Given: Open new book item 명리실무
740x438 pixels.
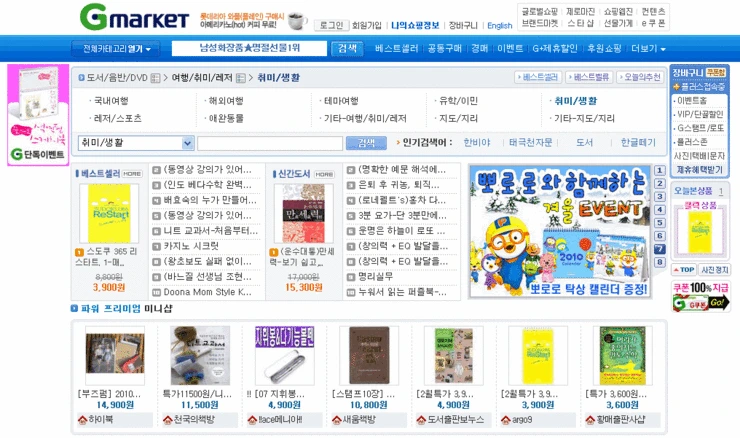Looking at the screenshot, I should pyautogui.click(x=375, y=277).
